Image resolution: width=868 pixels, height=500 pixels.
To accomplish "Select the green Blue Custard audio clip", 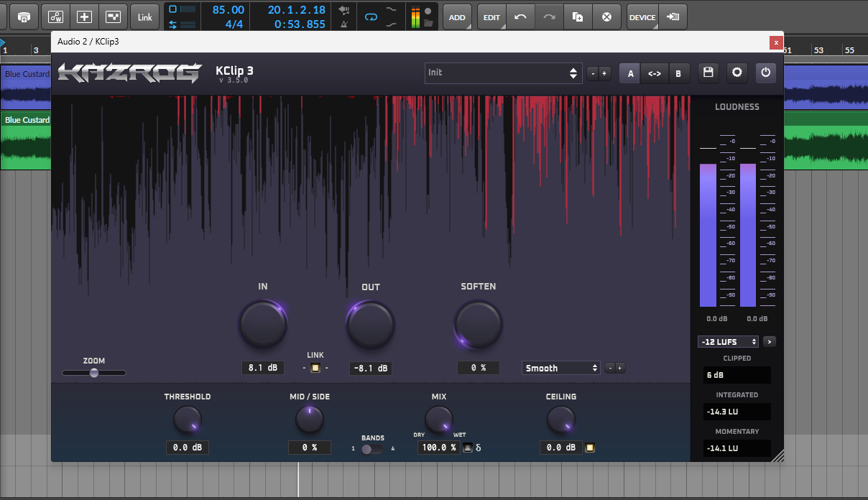I will [26, 141].
